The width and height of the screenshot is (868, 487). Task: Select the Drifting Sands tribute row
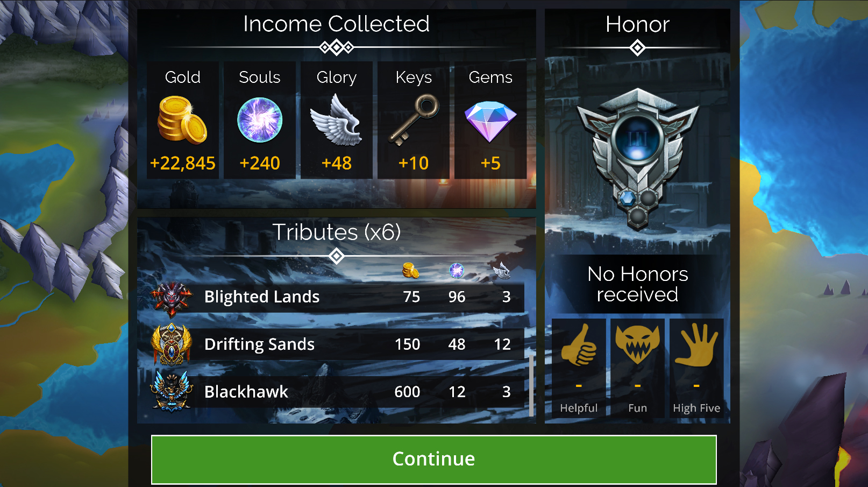[x=337, y=344]
